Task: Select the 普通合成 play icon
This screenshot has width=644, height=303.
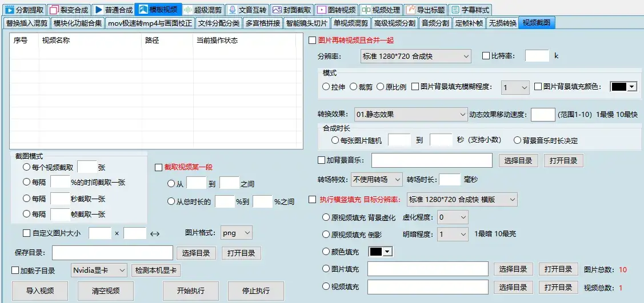Action: (x=98, y=10)
